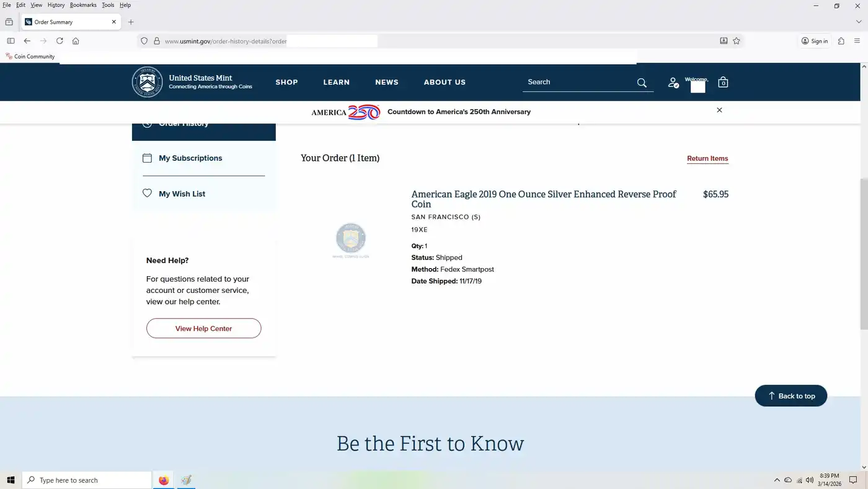Go to My Wish List
The width and height of the screenshot is (868, 489).
182,194
